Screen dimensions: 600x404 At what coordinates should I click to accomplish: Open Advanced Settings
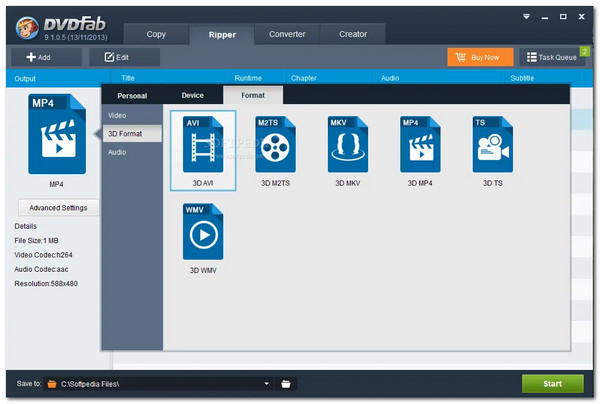pyautogui.click(x=59, y=208)
